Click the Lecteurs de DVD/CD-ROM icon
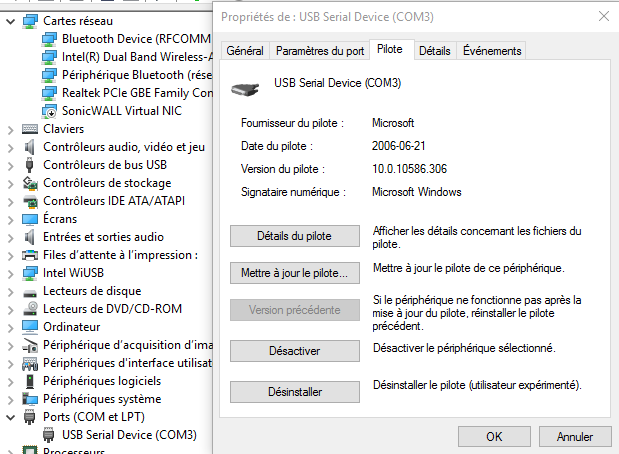The width and height of the screenshot is (619, 454). click(x=30, y=309)
